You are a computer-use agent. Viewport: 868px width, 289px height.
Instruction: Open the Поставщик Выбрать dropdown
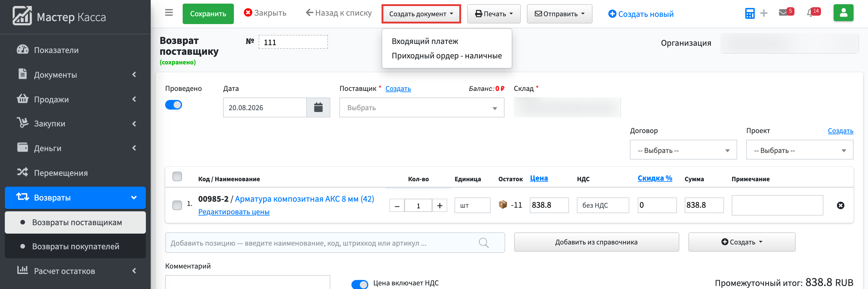[x=422, y=108]
